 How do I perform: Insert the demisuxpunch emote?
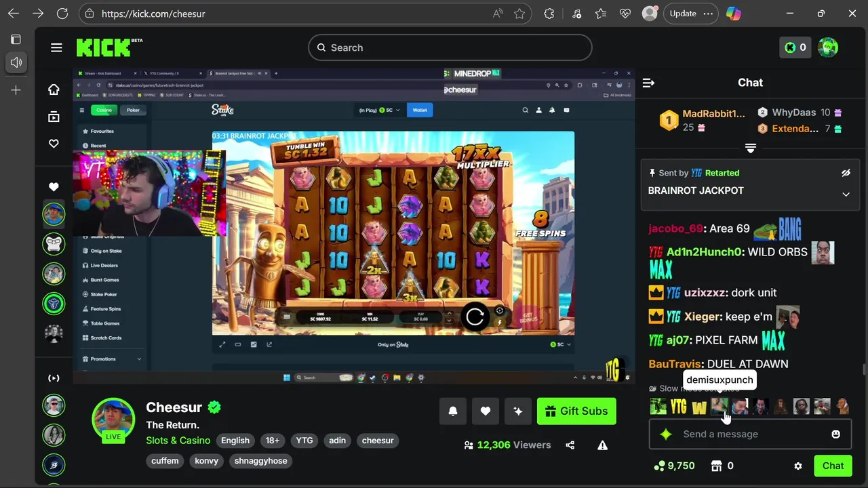point(719,407)
